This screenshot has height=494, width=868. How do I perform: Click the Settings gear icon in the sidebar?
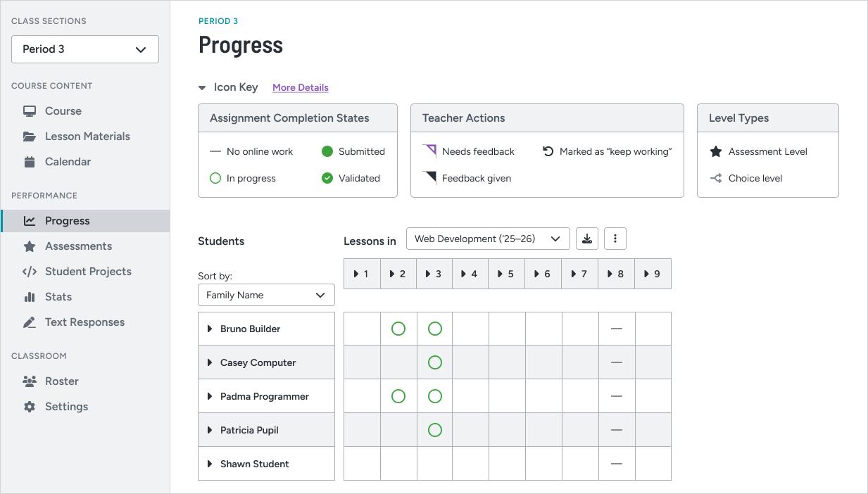[x=30, y=407]
